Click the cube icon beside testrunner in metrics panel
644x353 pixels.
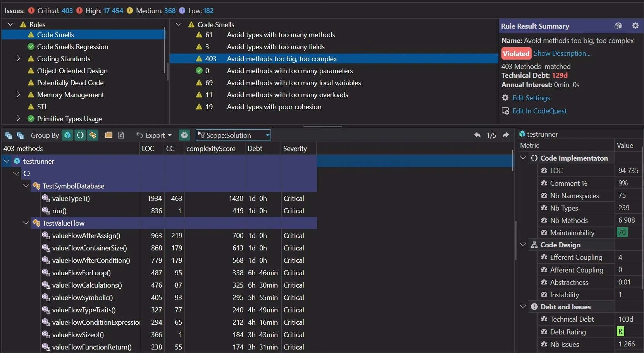pos(522,134)
